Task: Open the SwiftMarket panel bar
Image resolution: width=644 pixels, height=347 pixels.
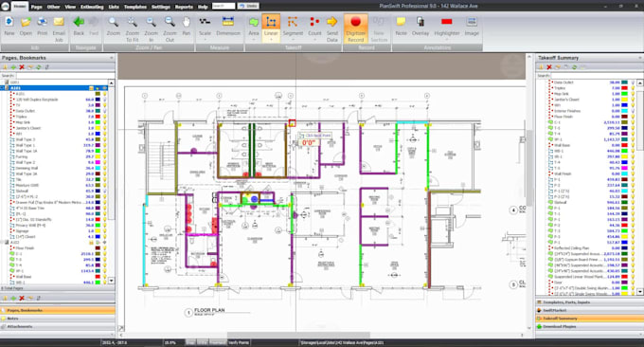Action: coord(589,310)
